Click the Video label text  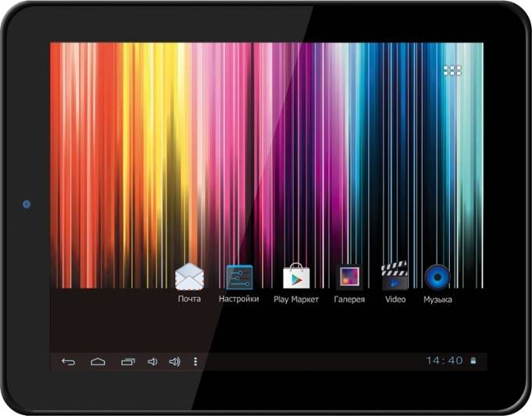(395, 299)
